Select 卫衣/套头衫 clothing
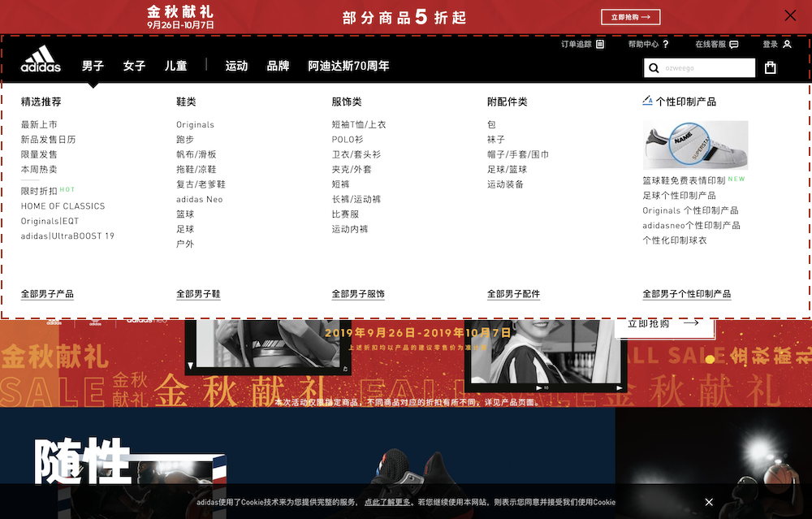This screenshot has width=812, height=519. tap(356, 154)
